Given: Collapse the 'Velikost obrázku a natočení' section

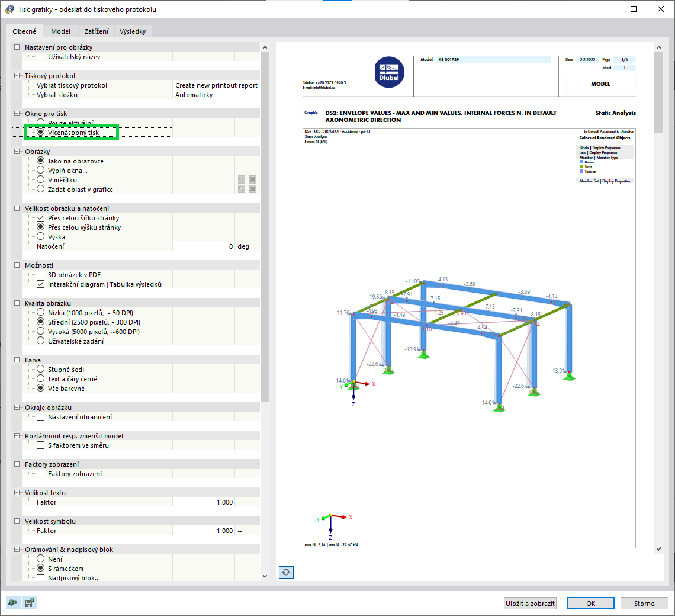Looking at the screenshot, I should [17, 208].
